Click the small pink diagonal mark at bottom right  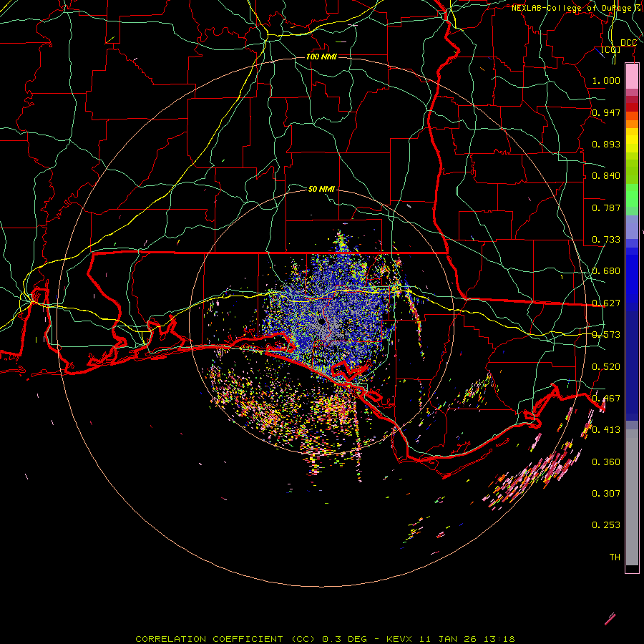click(x=610, y=619)
